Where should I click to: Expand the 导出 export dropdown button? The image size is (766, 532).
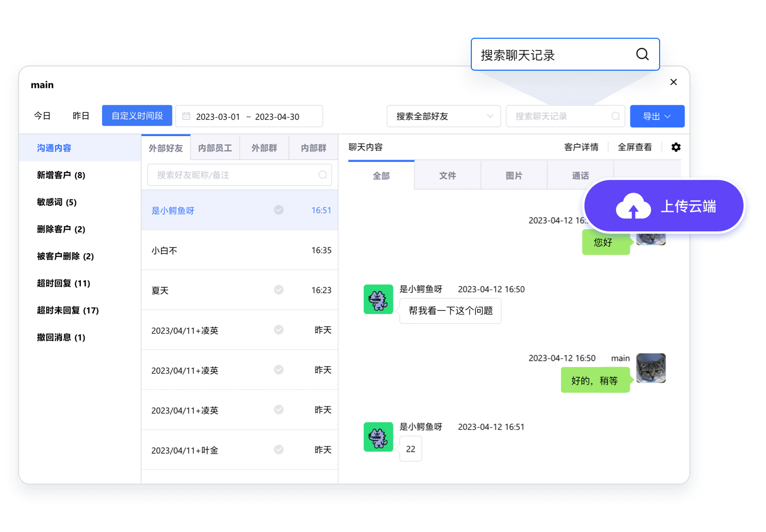point(657,117)
